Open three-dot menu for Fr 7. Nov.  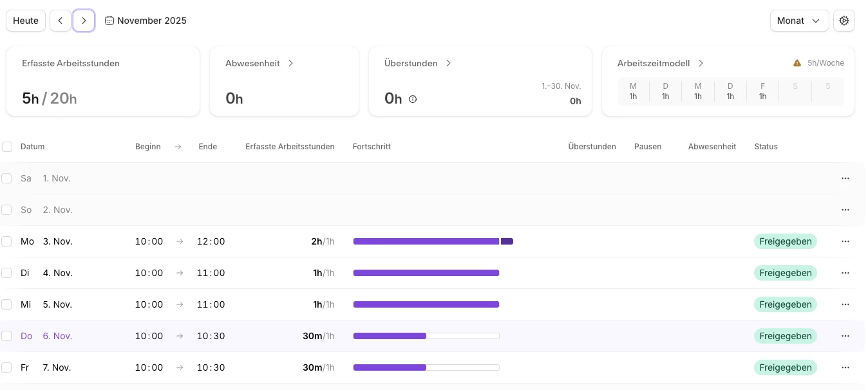point(845,367)
